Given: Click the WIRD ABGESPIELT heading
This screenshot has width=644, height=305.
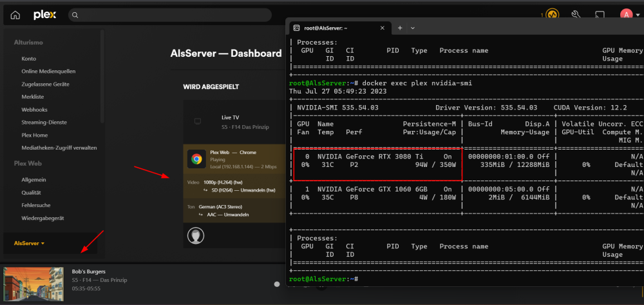Looking at the screenshot, I should click(x=211, y=87).
